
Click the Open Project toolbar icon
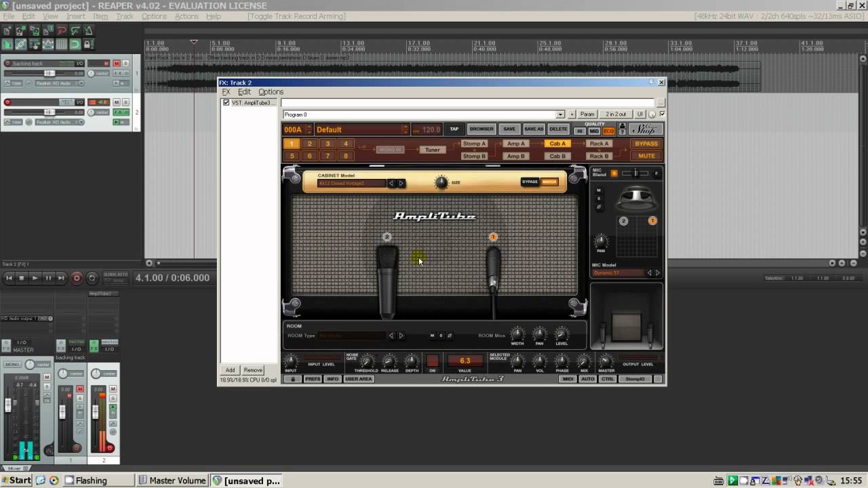click(x=21, y=30)
